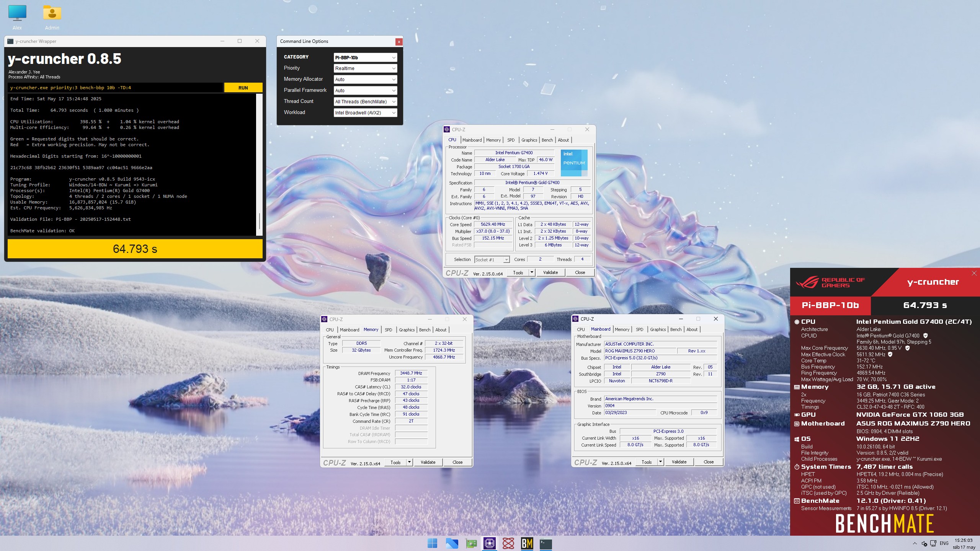Click the Uncore Frequency value 4868.7 MHz
Image resolution: width=980 pixels, height=551 pixels.
pyautogui.click(x=444, y=357)
